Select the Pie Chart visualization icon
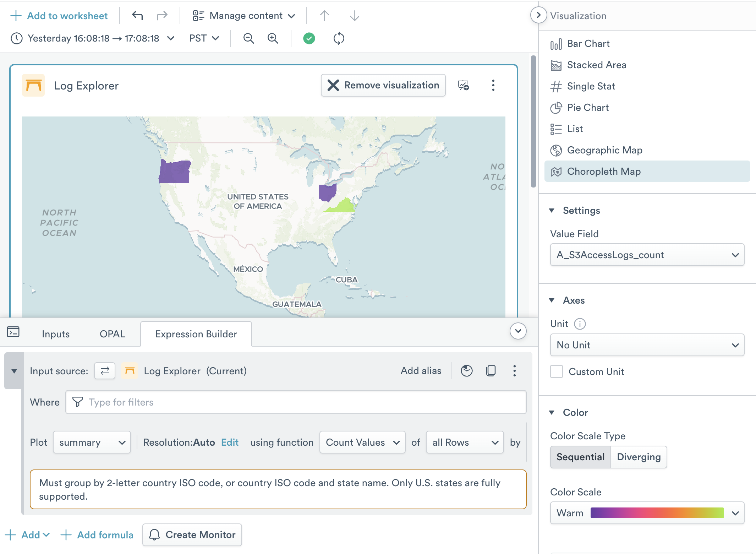Image resolution: width=756 pixels, height=554 pixels. 557,108
